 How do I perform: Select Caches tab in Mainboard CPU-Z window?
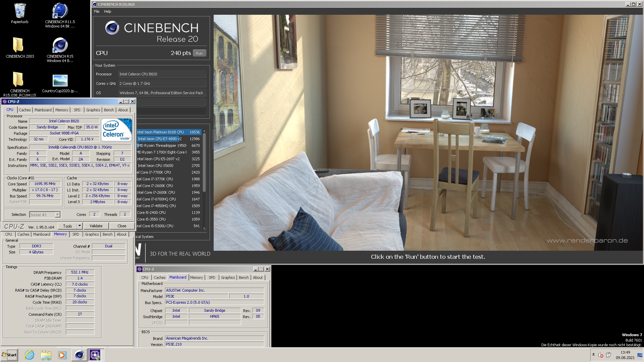[x=159, y=278]
